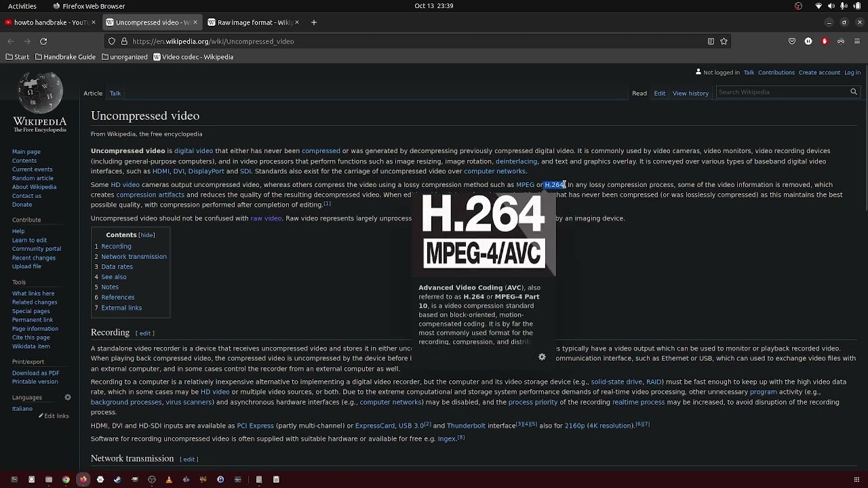Open the 'Download as PDF' sidebar link
The image size is (868, 488).
[35, 373]
